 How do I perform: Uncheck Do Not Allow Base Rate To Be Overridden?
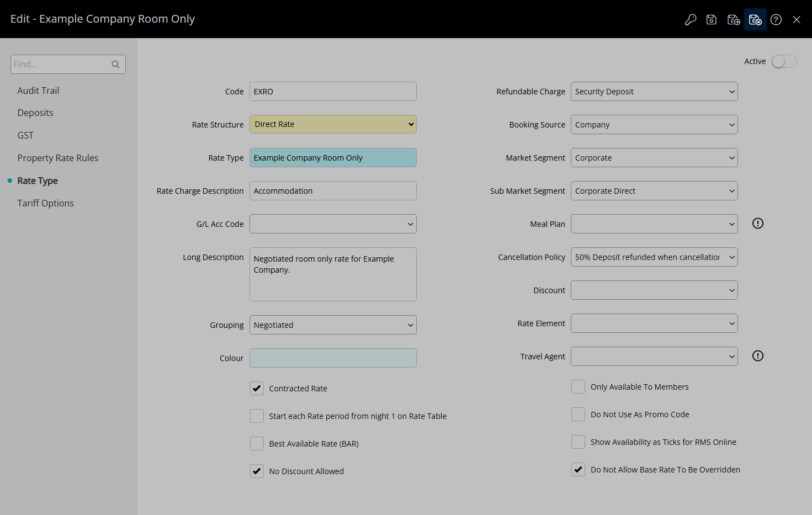[578, 470]
